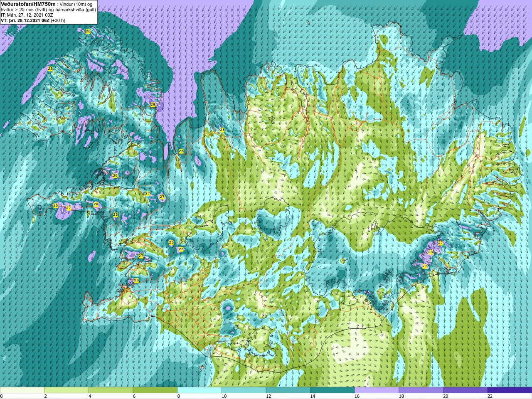The image size is (532, 399).
Task: Click the legend scale value 2
Action: coord(46,396)
